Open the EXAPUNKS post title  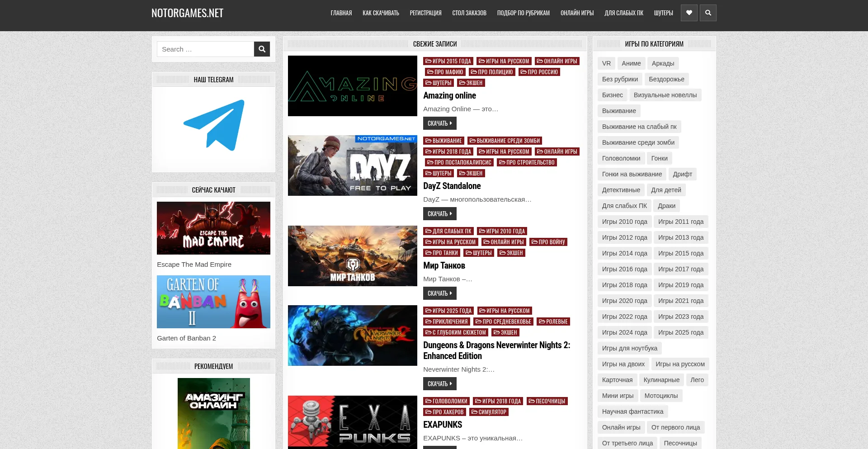click(443, 425)
